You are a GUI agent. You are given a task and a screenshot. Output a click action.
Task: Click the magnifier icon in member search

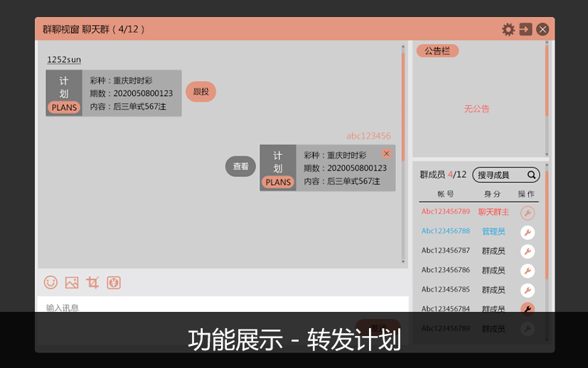pos(531,175)
